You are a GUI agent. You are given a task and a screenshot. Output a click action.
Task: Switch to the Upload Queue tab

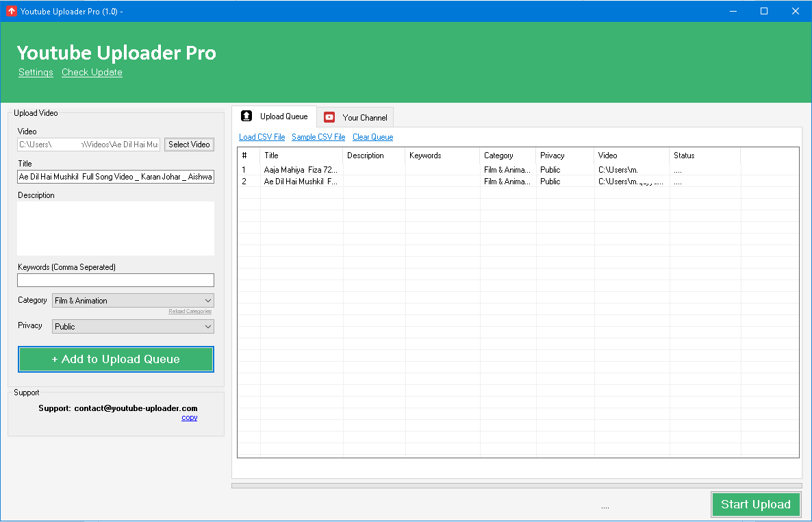pos(274,116)
